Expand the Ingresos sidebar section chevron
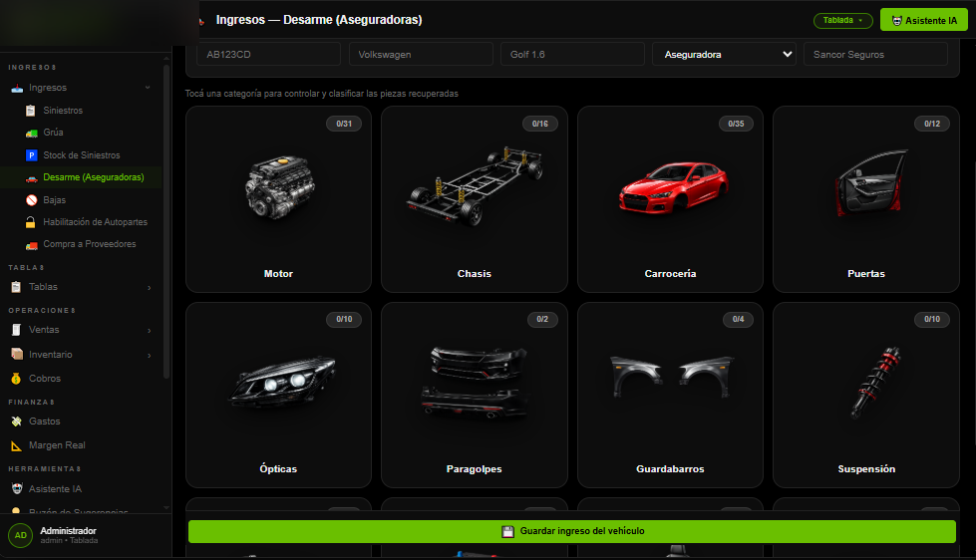 pos(148,88)
